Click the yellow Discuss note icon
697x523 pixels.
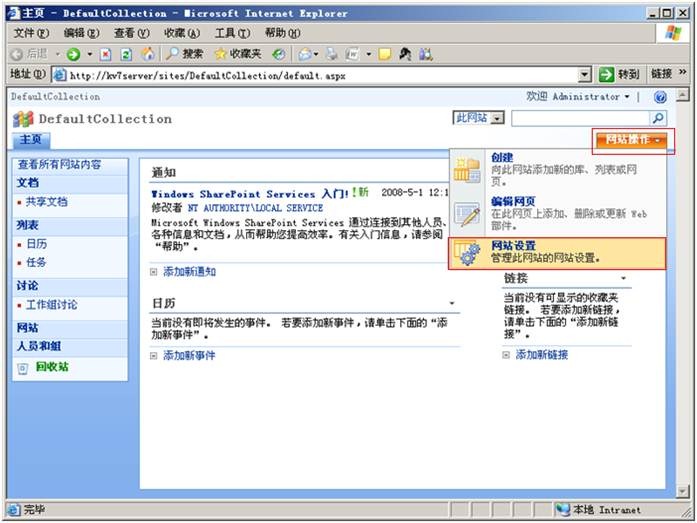385,54
